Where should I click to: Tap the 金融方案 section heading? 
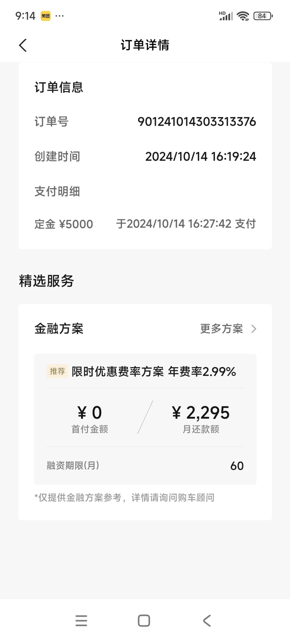coord(59,329)
